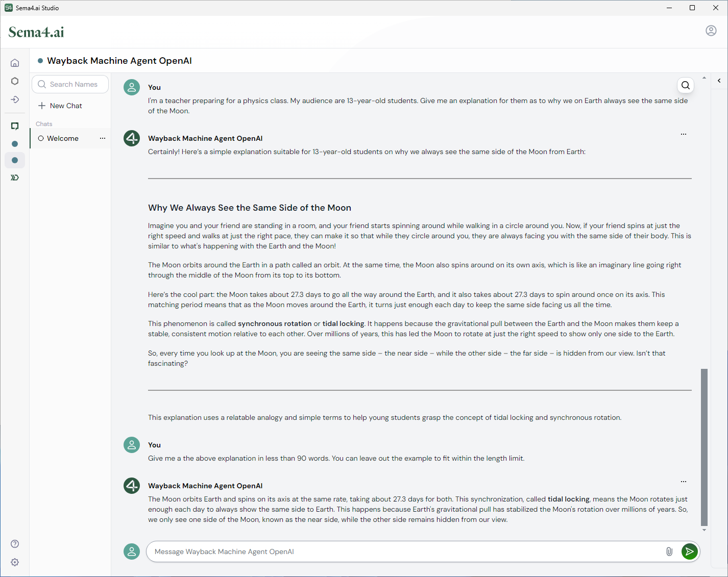Click avatar beside the message input
Screen dimensions: 728x577
(x=132, y=551)
